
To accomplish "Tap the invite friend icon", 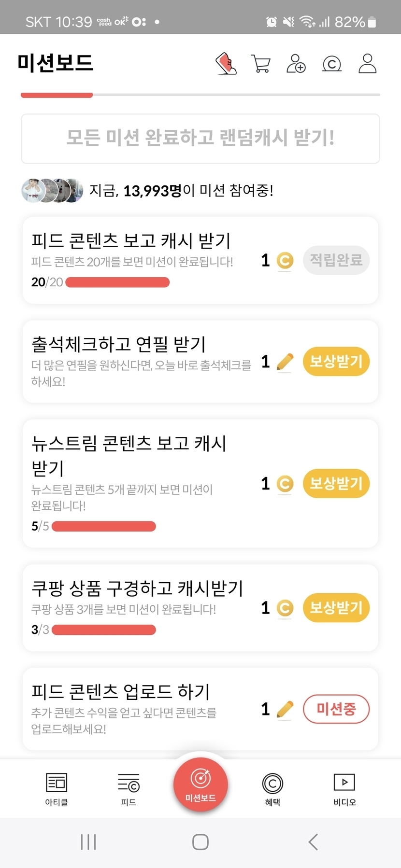I will 296,63.
